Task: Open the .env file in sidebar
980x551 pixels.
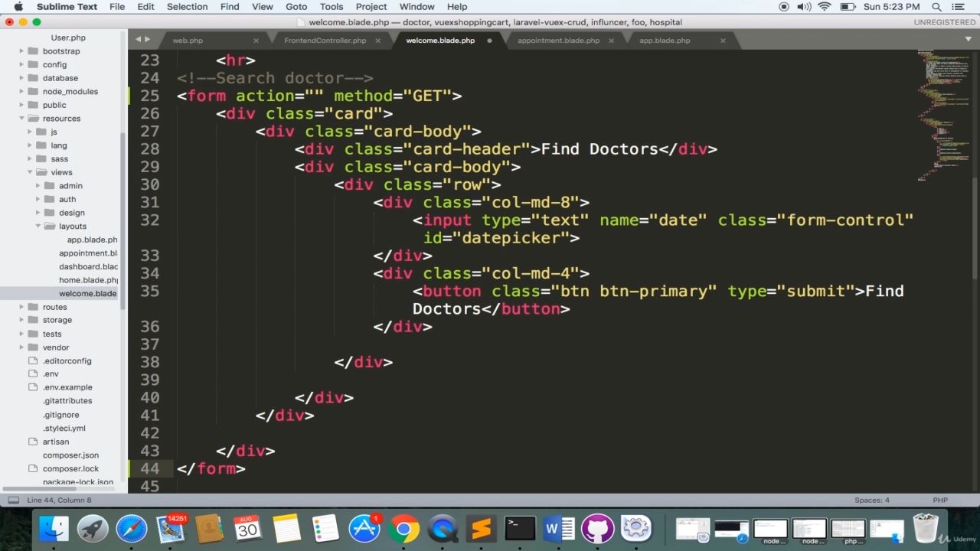Action: tap(51, 374)
